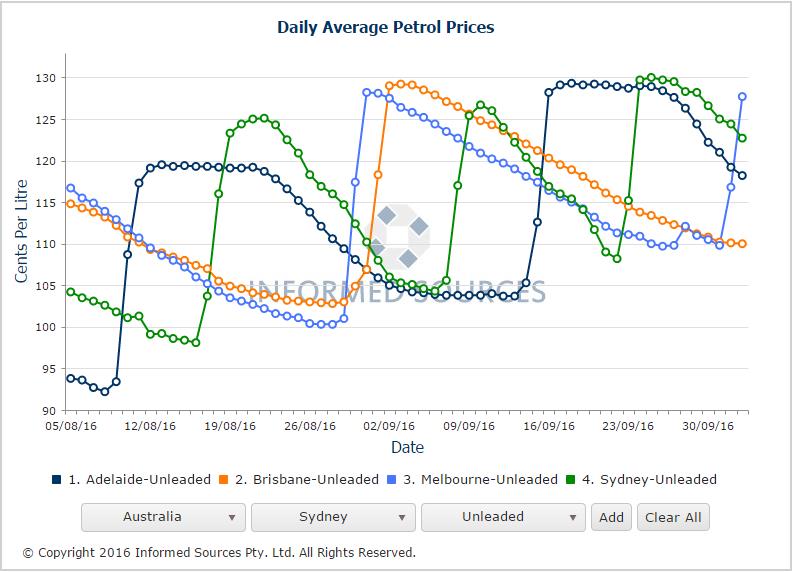Click the Clear All button
The width and height of the screenshot is (793, 572).
(673, 517)
